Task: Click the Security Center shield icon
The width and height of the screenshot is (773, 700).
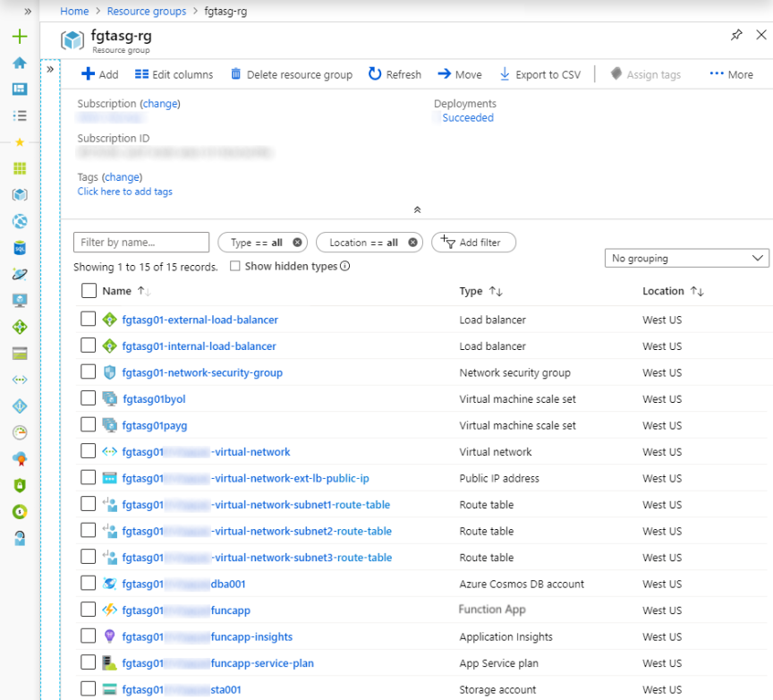Action: click(18, 484)
